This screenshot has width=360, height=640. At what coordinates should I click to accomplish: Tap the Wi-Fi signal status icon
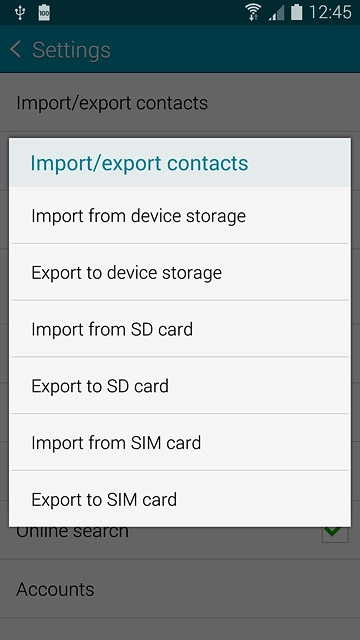[254, 12]
